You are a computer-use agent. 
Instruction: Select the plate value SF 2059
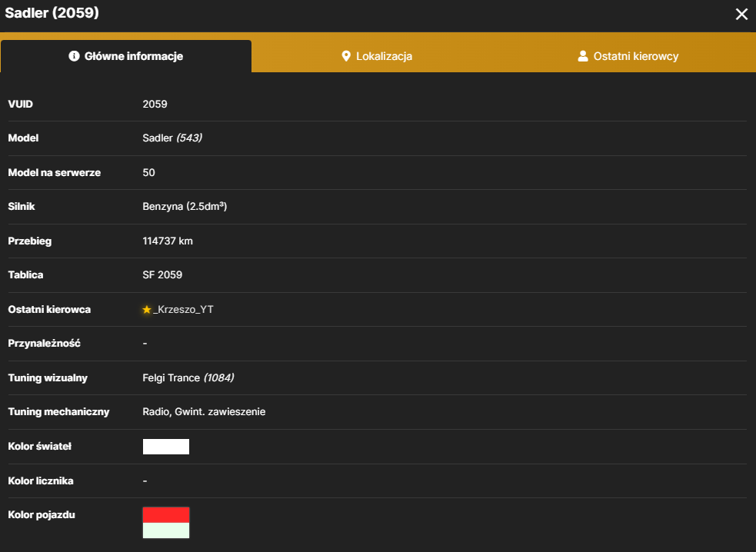point(162,274)
